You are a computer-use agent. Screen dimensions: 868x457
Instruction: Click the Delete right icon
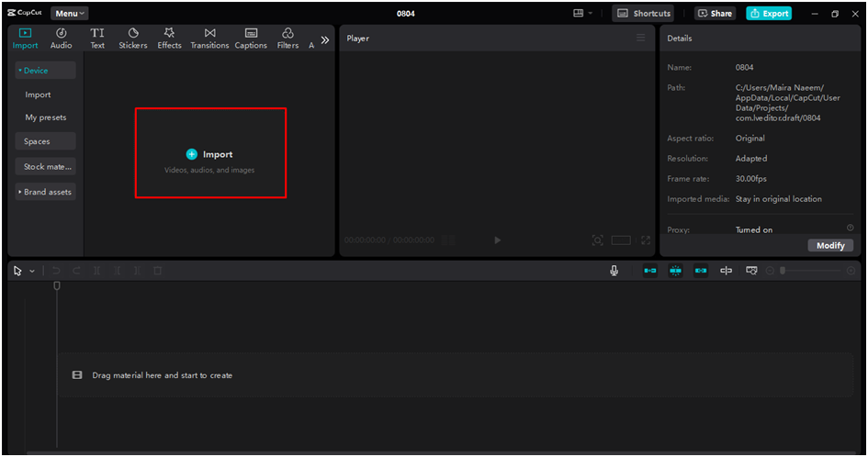coord(137,271)
